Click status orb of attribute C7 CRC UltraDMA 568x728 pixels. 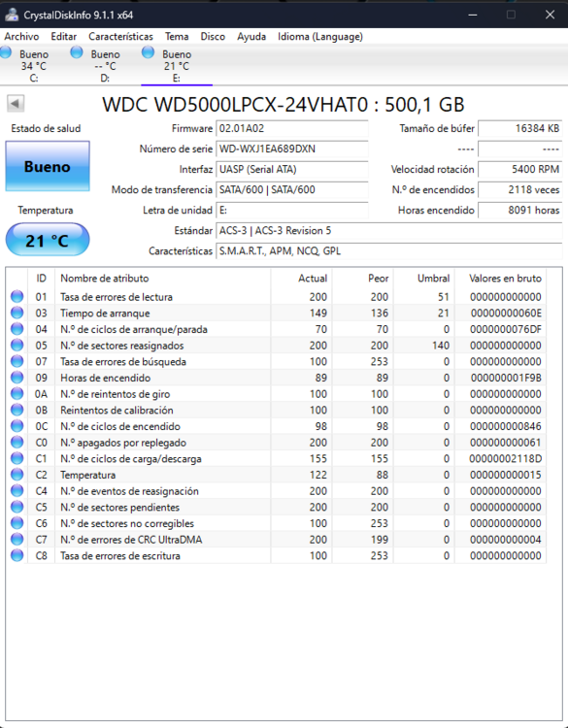pos(17,540)
